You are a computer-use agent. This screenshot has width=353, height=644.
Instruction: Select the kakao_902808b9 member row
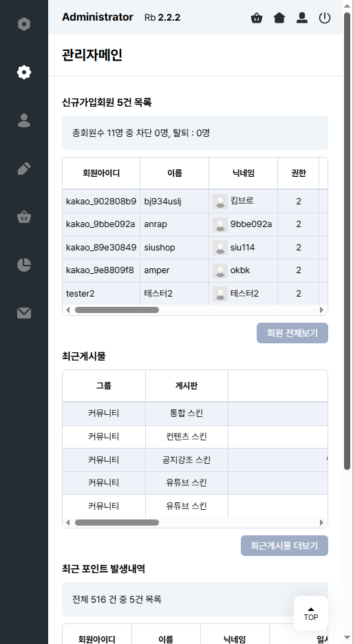pos(195,201)
